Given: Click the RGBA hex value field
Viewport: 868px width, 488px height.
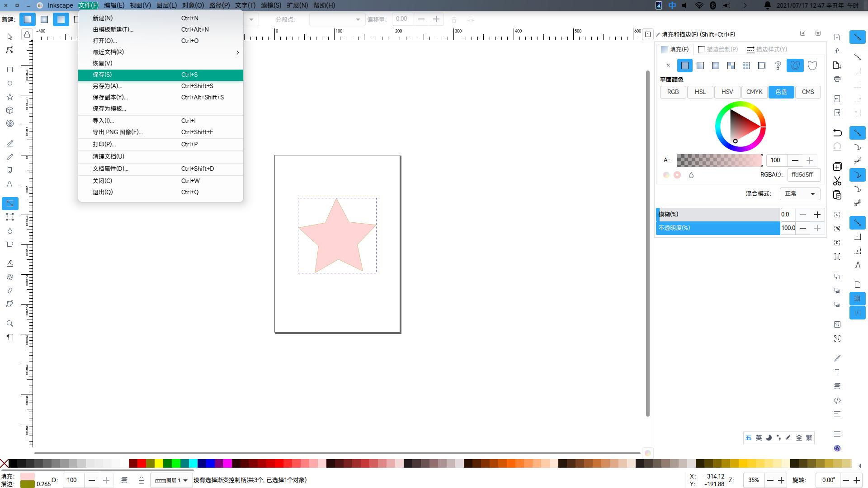Looking at the screenshot, I should point(803,174).
